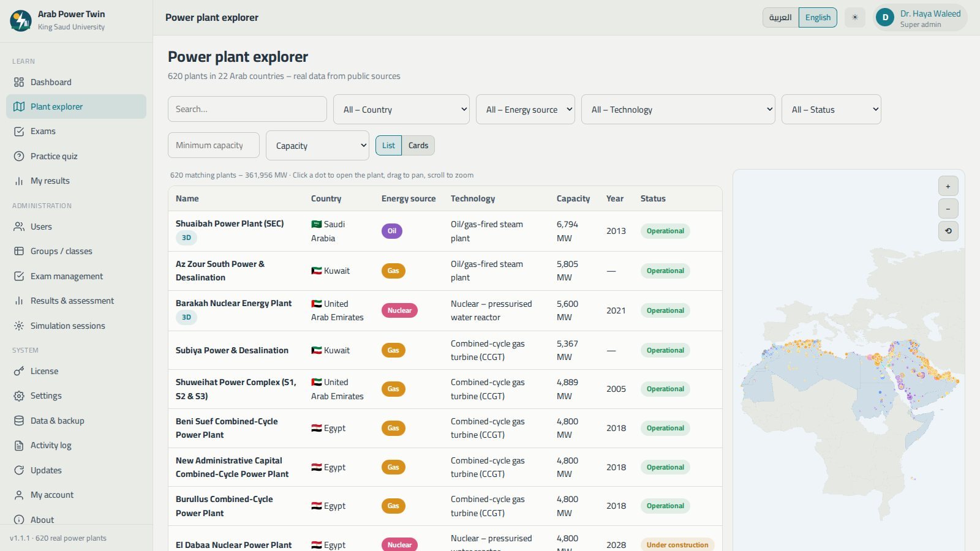Image resolution: width=980 pixels, height=551 pixels.
Task: Open Barakah Nuclear Energy Plant row
Action: (x=445, y=310)
